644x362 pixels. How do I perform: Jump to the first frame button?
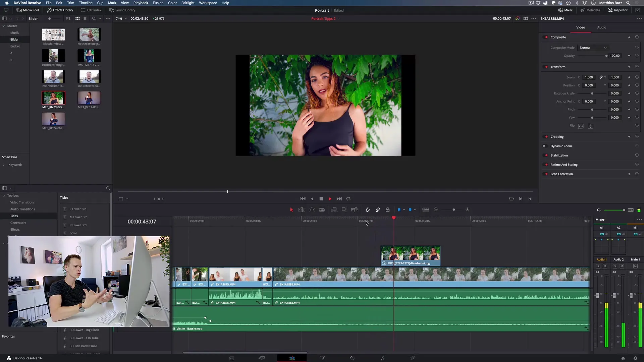pyautogui.click(x=303, y=199)
